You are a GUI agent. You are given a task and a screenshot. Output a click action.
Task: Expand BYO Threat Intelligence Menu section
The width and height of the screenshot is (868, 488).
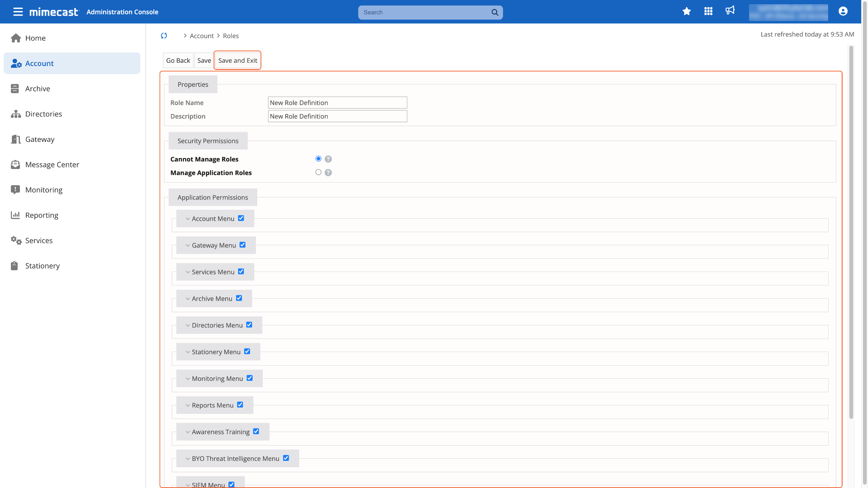tap(188, 459)
